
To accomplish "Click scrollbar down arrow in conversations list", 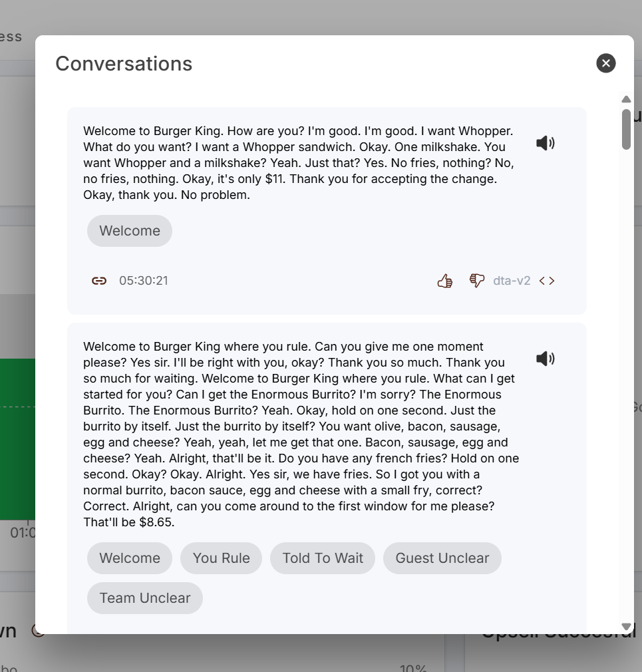I will click(x=626, y=627).
